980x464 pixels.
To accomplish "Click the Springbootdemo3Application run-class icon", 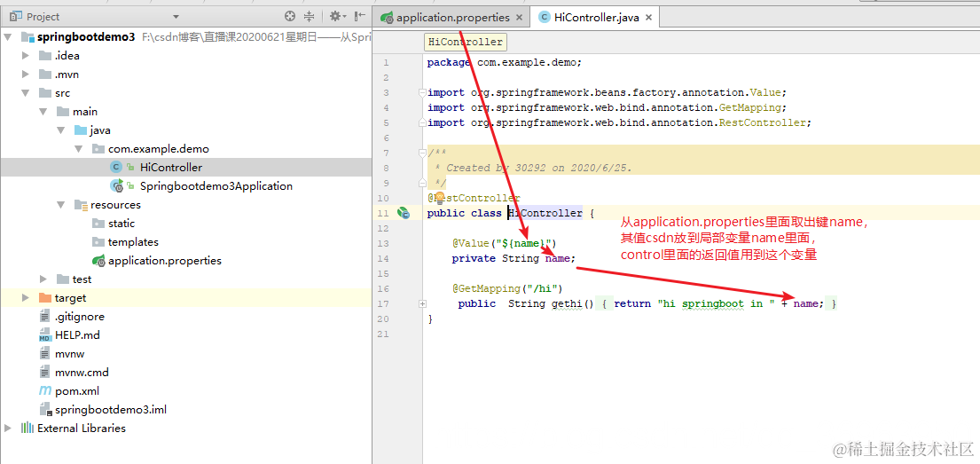I will (116, 186).
